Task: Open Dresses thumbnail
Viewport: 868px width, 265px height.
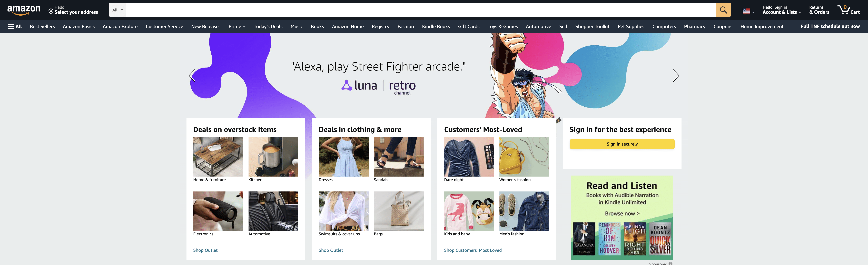Action: tap(343, 157)
